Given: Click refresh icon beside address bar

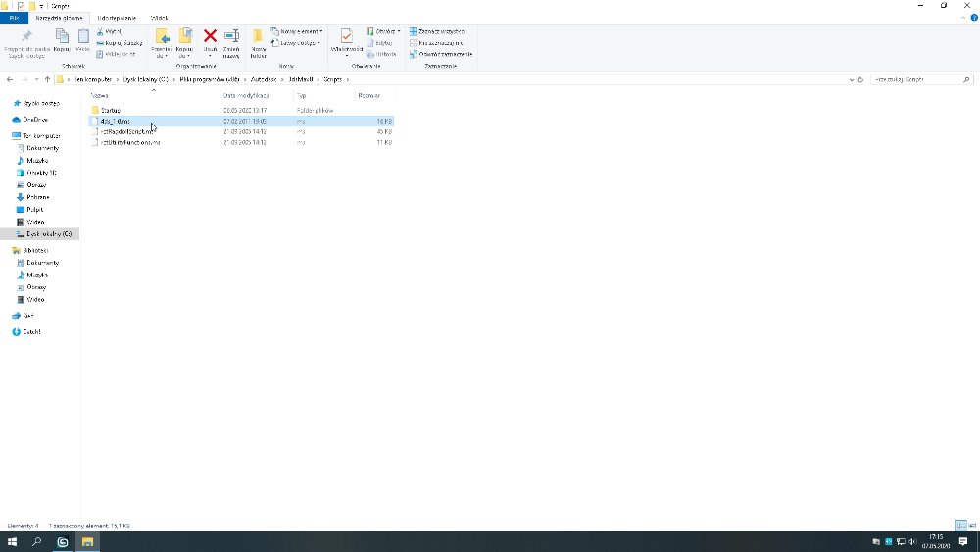Looking at the screenshot, I should 860,79.
